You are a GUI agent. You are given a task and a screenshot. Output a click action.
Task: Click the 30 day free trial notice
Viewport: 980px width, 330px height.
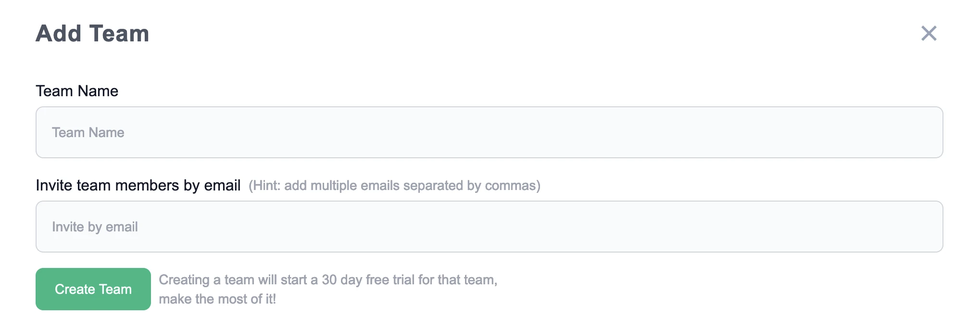[328, 279]
